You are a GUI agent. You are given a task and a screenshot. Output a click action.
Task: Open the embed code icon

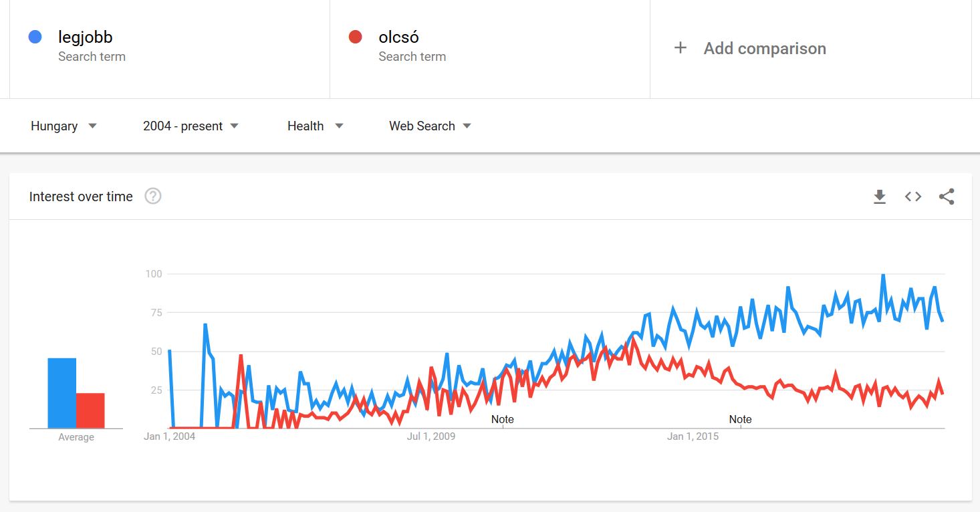pyautogui.click(x=913, y=197)
